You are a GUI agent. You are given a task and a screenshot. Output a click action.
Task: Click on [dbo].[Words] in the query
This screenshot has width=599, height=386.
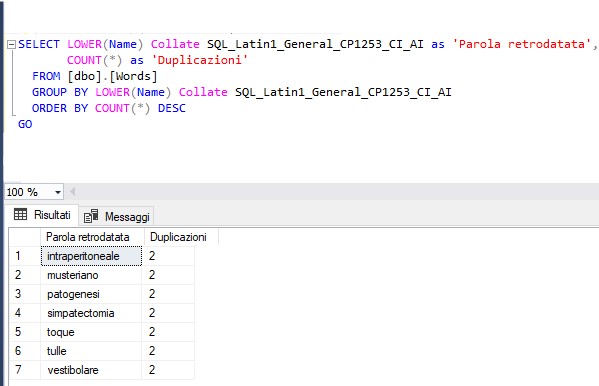click(112, 76)
